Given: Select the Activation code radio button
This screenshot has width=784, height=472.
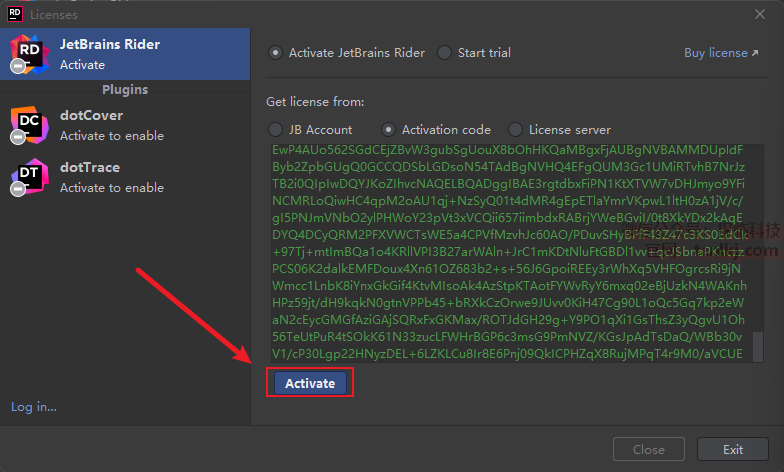Looking at the screenshot, I should (x=388, y=130).
